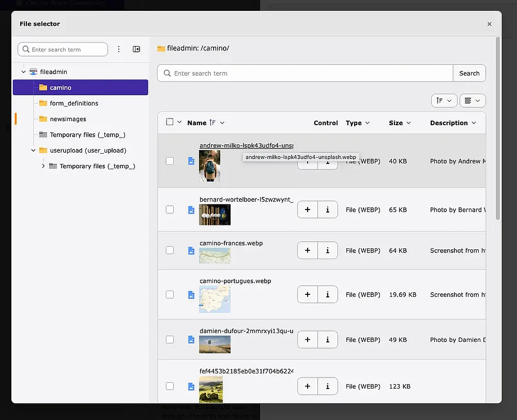
Task: Add camino-frances.webp with plus button
Action: click(308, 250)
